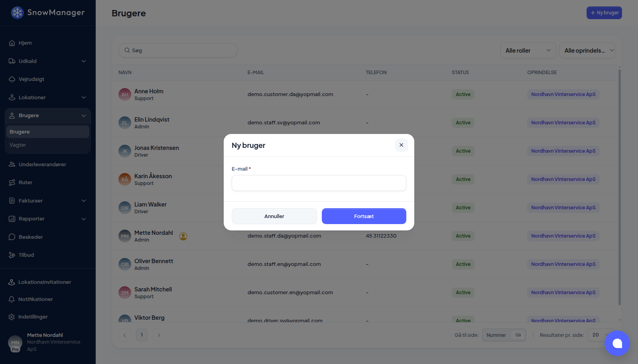Open Beskeder message bubble icon

[x=12, y=237]
